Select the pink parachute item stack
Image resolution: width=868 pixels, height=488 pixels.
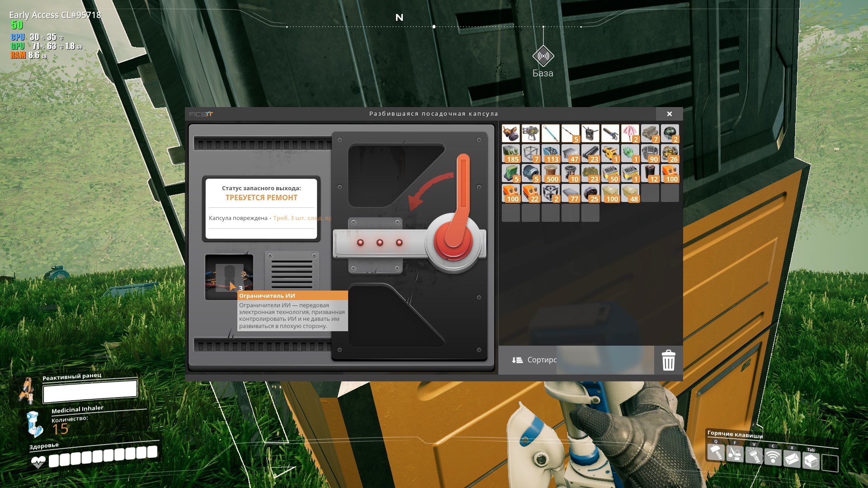tap(630, 134)
